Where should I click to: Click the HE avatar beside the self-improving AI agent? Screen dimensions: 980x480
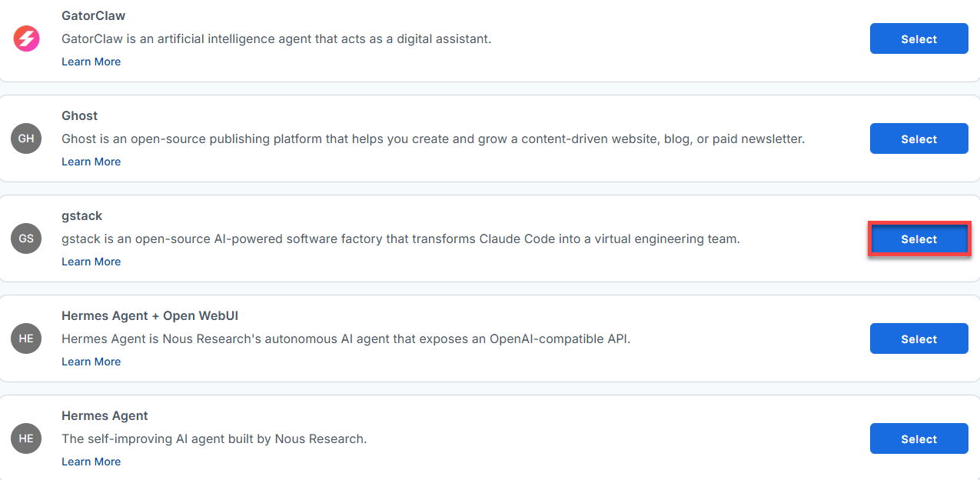(26, 438)
